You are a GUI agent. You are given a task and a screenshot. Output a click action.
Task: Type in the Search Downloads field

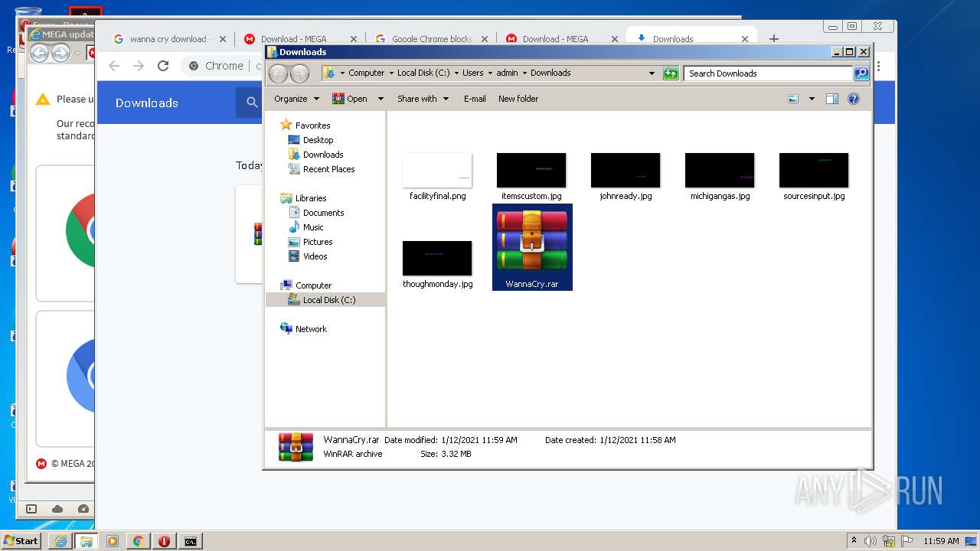[768, 73]
